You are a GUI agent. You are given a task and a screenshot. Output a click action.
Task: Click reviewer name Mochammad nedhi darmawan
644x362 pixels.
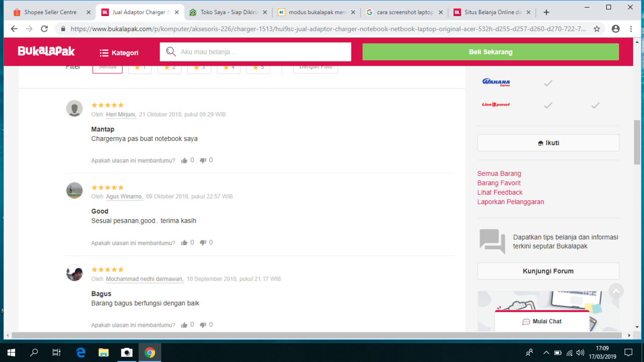point(144,279)
